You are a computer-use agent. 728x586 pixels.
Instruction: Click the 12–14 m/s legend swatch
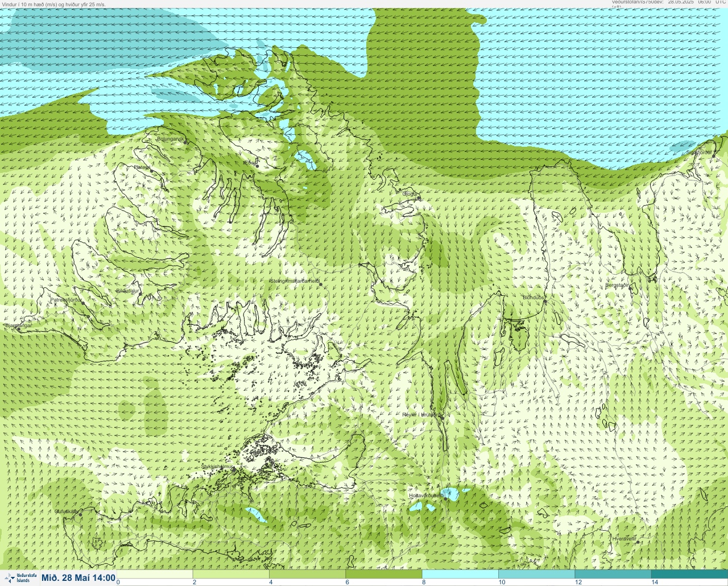point(613,574)
